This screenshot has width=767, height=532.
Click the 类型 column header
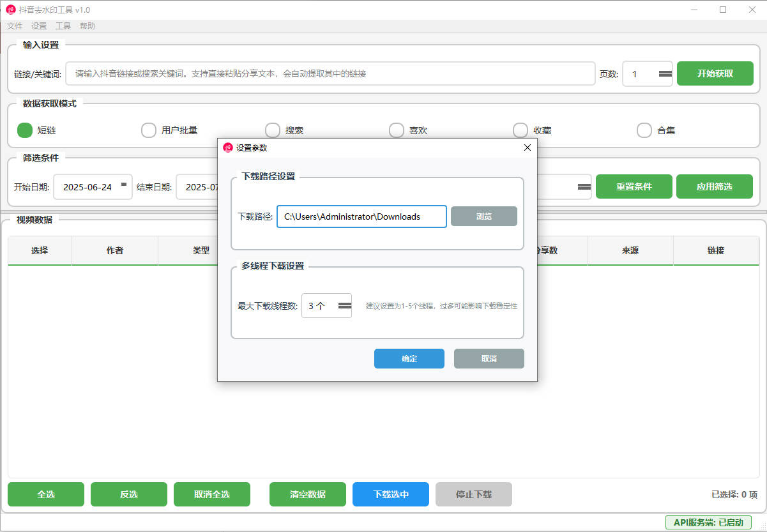[188, 250]
